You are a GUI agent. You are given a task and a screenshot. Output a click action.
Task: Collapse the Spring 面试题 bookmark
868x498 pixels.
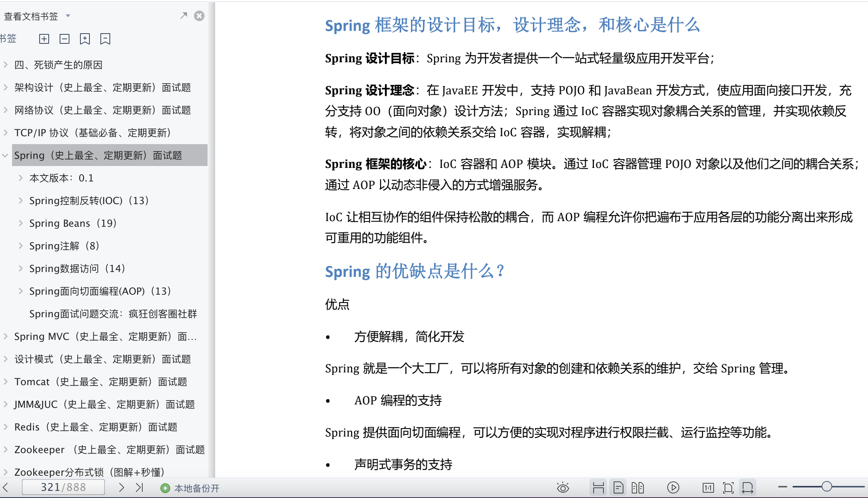tap(5, 155)
